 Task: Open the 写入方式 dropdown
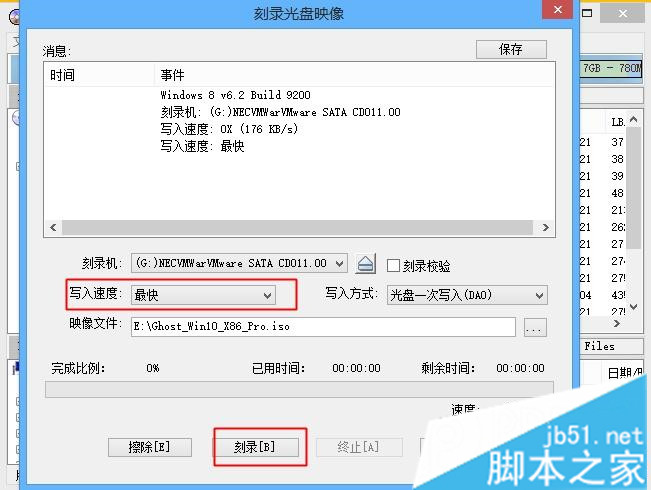click(467, 295)
